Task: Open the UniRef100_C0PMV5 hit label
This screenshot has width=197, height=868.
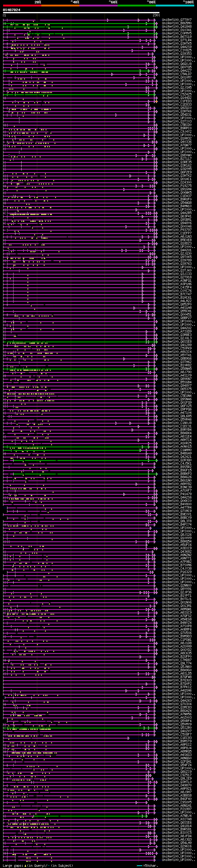Action: pyautogui.click(x=177, y=33)
